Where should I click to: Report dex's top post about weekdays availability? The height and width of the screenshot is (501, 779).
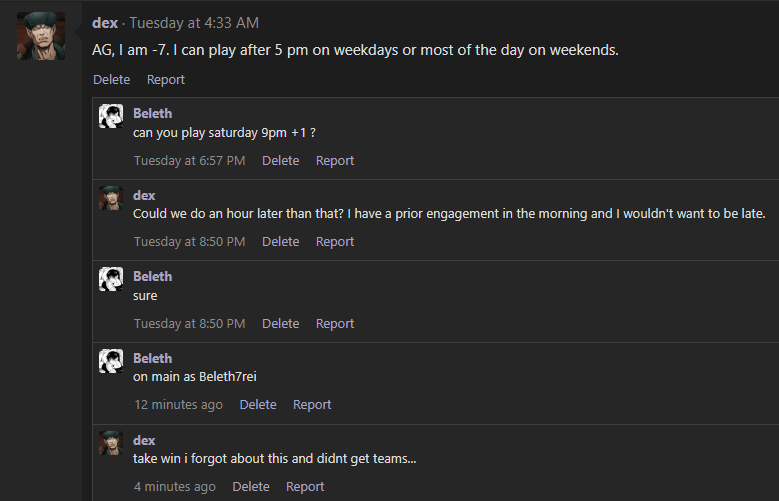pyautogui.click(x=165, y=80)
